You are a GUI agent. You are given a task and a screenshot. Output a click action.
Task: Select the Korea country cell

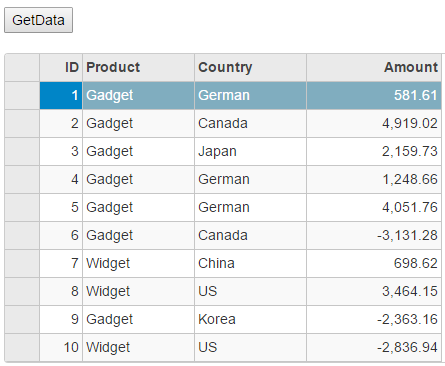250,319
